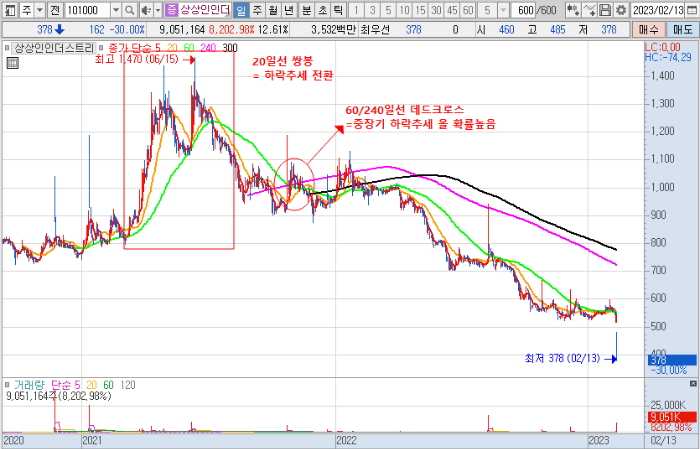The height and width of the screenshot is (449, 700).
Task: Select the 45 interval button
Action: [452, 10]
